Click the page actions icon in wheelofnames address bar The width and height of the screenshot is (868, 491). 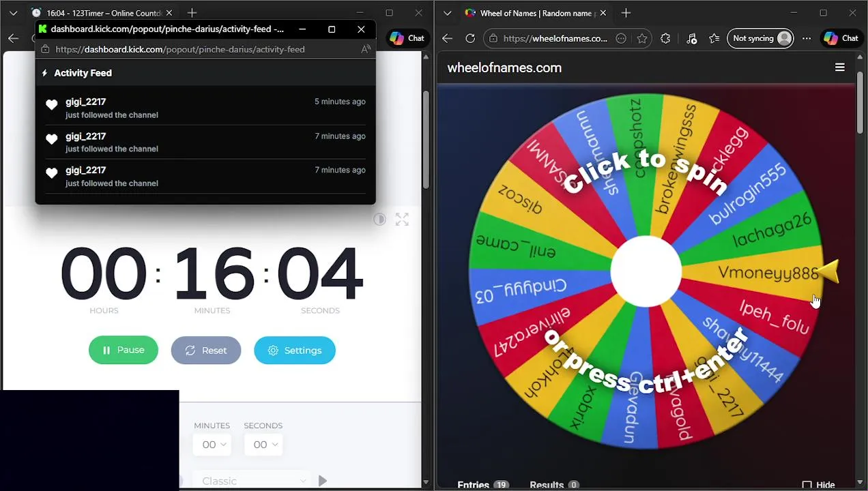click(620, 39)
